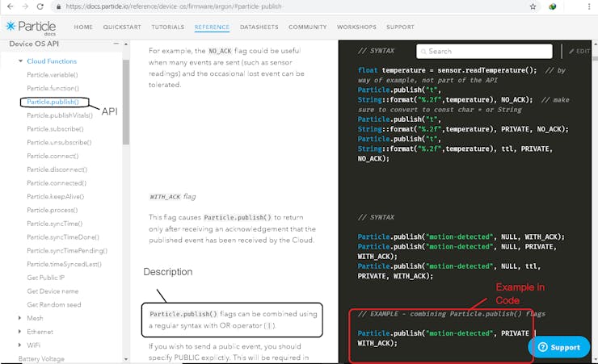Open the COMMUNITY nav item
Screen dimensions: 598x364
click(307, 27)
